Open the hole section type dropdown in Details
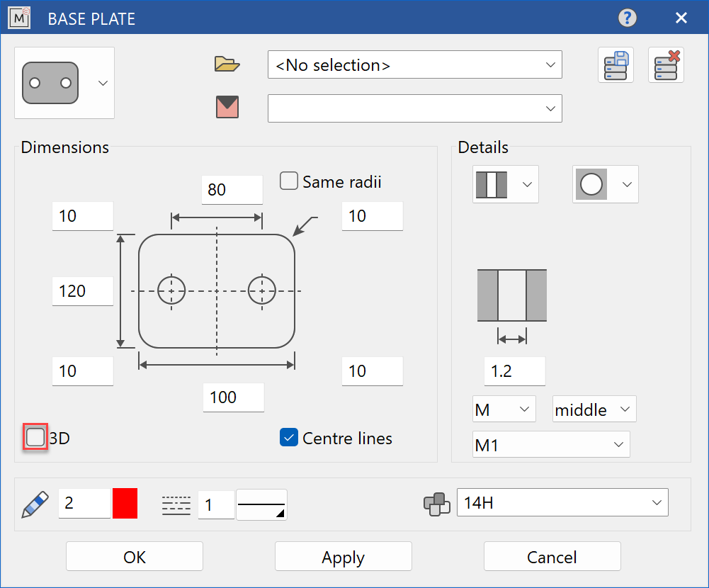Viewport: 709px width, 588px height. pyautogui.click(x=506, y=184)
